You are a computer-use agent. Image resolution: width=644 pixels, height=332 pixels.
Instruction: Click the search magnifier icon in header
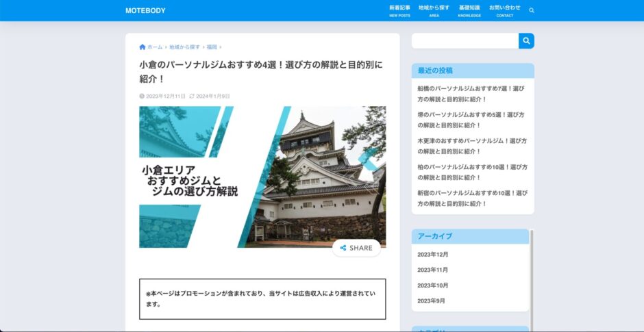(532, 10)
